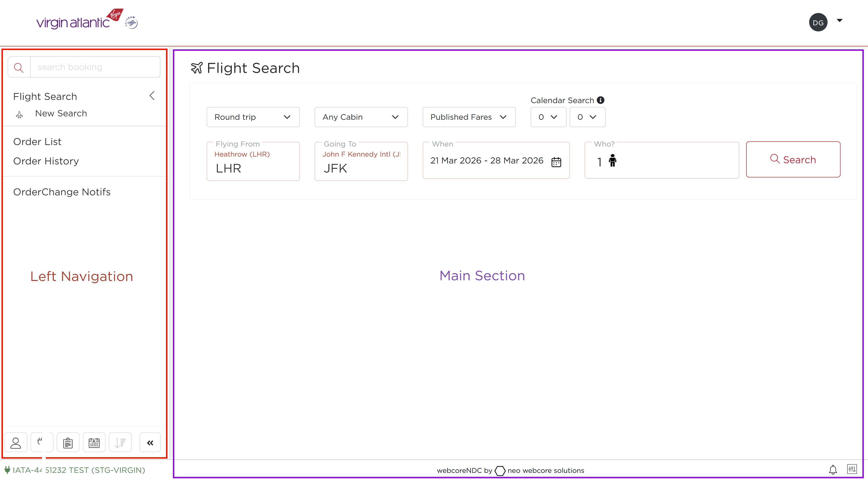Screen dimensions: 868x479
Task: Select New Search in the sidebar
Action: [61, 113]
